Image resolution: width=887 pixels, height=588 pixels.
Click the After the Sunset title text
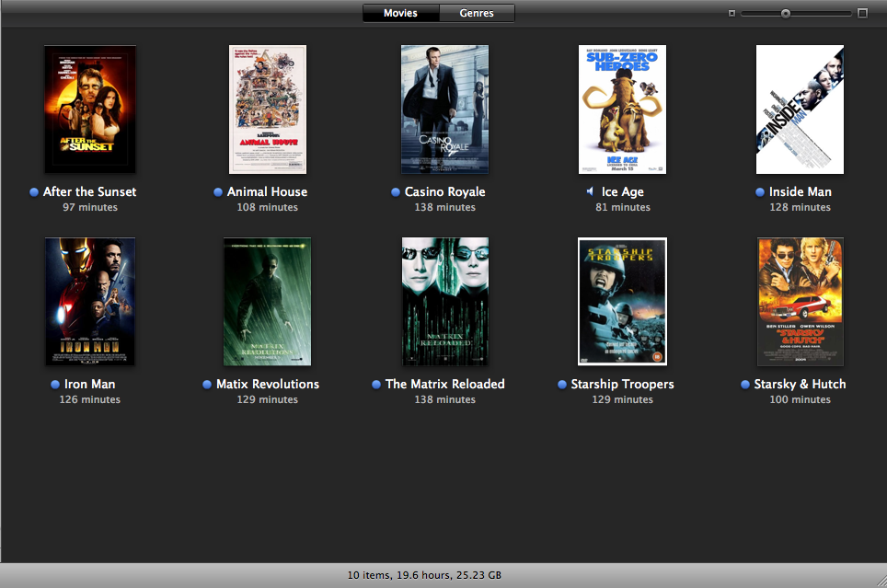pos(90,191)
